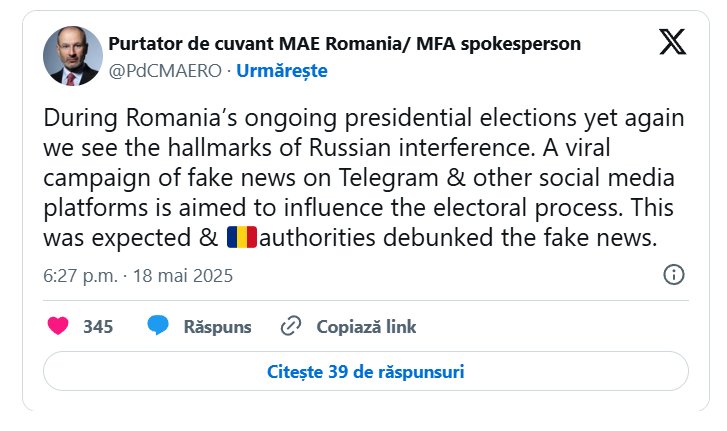
Task: Click the chain link copy icon
Action: point(292,326)
